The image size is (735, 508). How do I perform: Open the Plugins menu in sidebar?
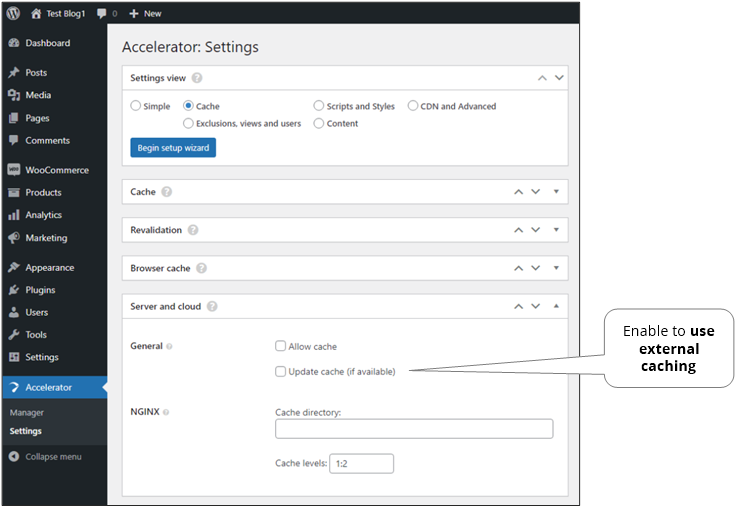40,290
